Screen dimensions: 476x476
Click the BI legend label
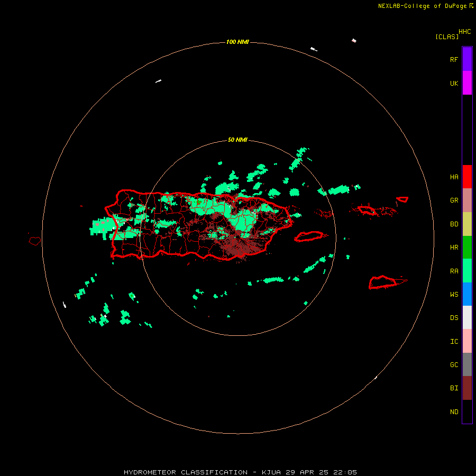pos(454,388)
